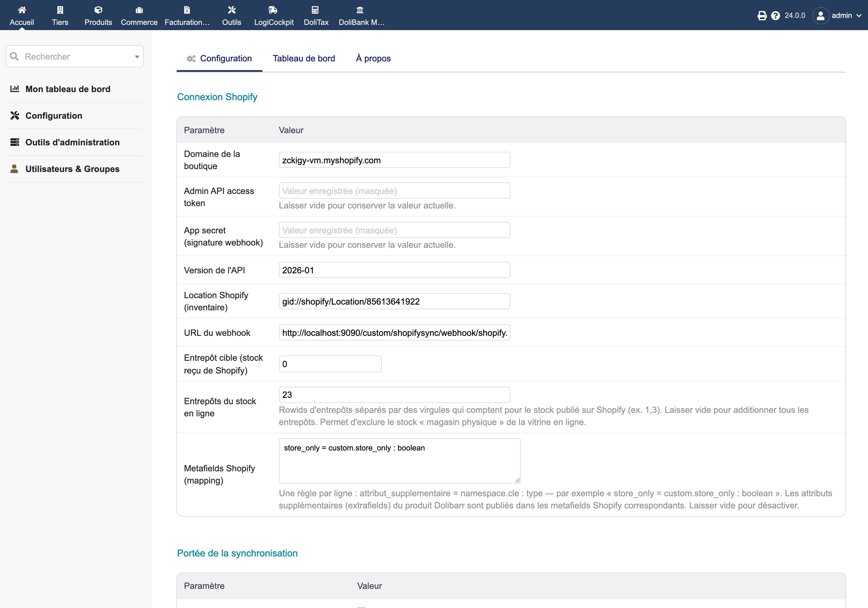The image size is (868, 608).
Task: Click the DoliBank M… menu label
Action: [x=361, y=22]
